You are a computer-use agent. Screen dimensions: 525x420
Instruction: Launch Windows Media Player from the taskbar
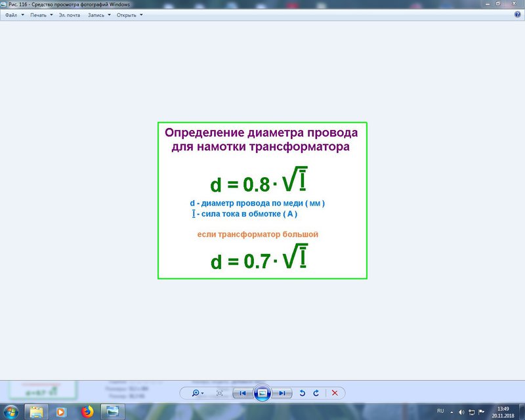point(61,411)
